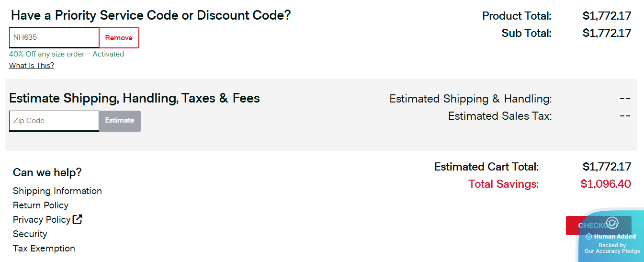Click the Estimated Cart Total value
This screenshot has height=262, width=644.
[607, 167]
